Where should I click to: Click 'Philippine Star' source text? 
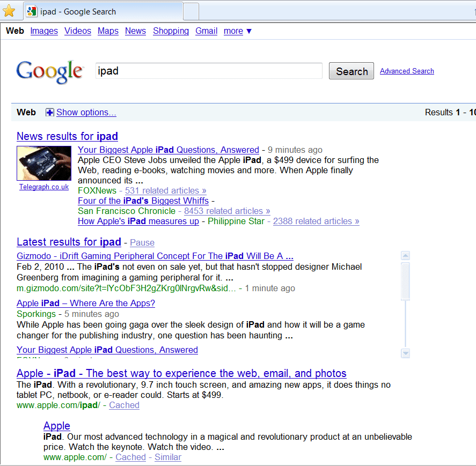[x=236, y=221]
